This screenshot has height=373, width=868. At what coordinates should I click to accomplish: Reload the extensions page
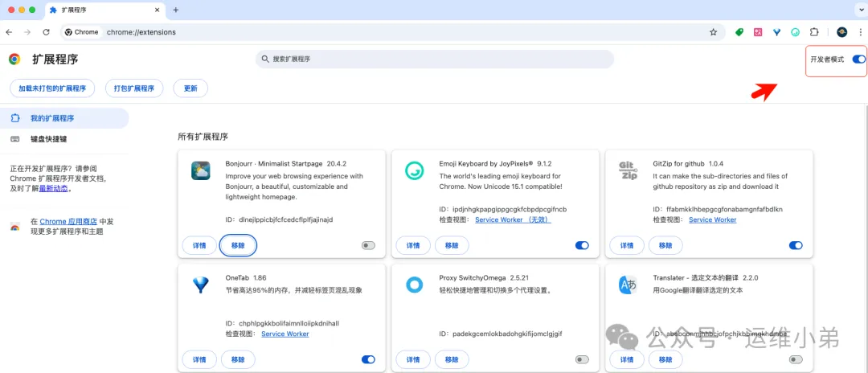(46, 32)
